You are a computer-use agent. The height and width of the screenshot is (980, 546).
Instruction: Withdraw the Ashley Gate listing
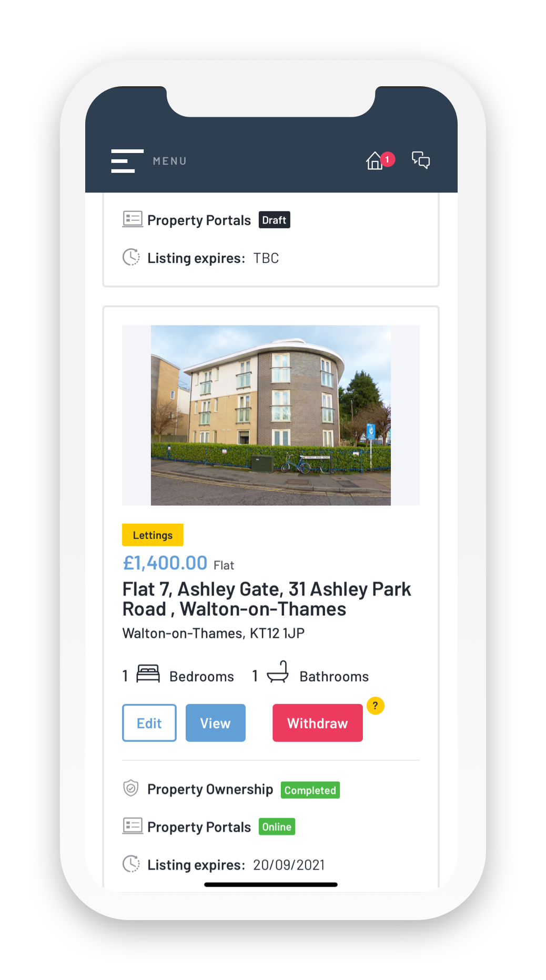[x=318, y=723]
